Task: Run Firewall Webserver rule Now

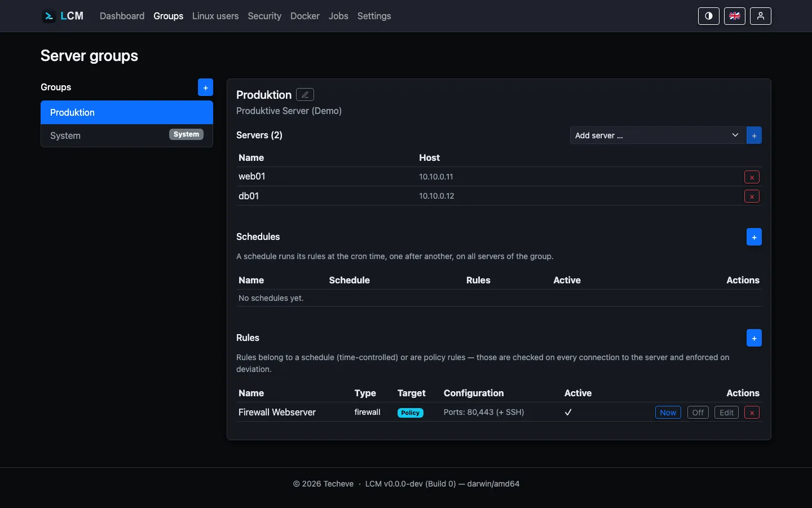Action: [668, 413]
